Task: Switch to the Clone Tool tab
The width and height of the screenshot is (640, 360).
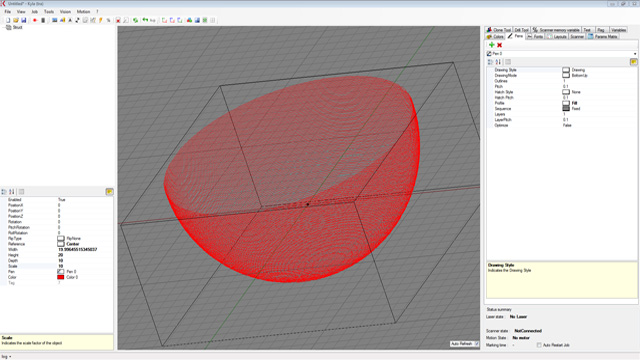Action: (498, 30)
